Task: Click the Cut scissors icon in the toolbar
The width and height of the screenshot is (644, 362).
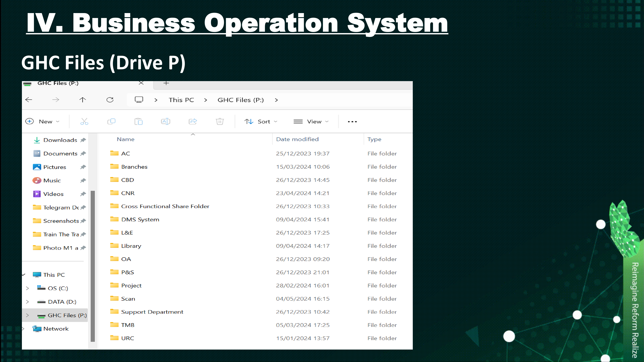Action: (84, 121)
